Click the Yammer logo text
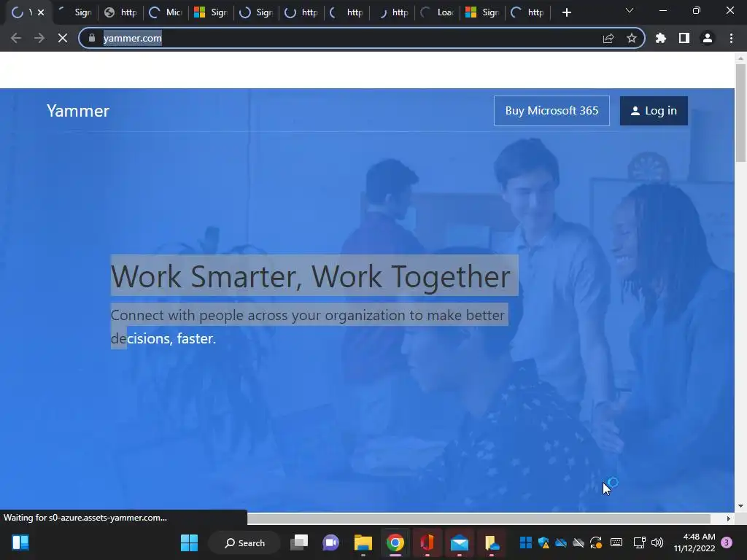The image size is (747, 560). tap(78, 111)
